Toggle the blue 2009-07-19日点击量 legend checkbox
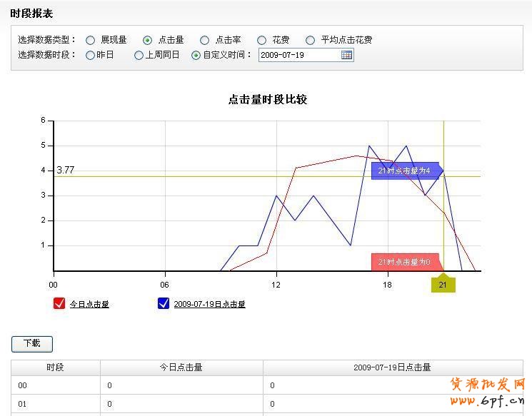The width and height of the screenshot is (532, 416). coord(164,303)
